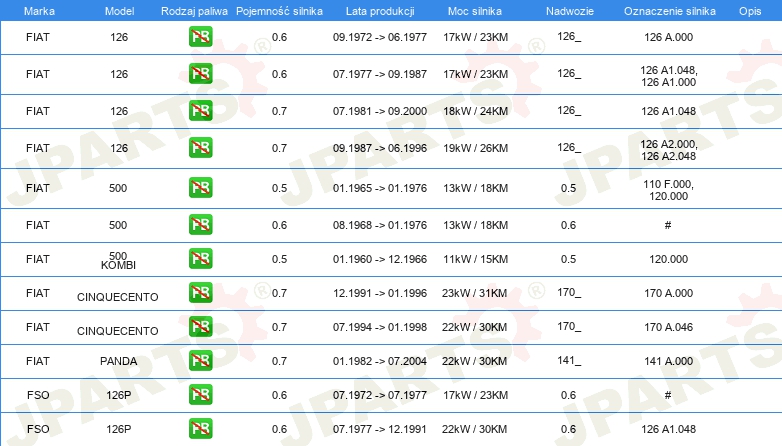Click the Oznaczenie silnika column header

click(670, 11)
